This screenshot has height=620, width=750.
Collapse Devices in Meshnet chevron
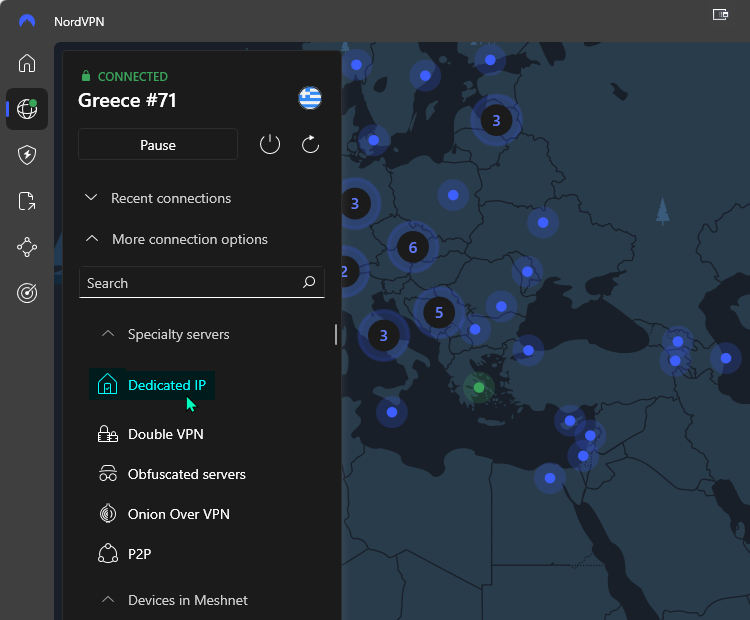point(108,599)
